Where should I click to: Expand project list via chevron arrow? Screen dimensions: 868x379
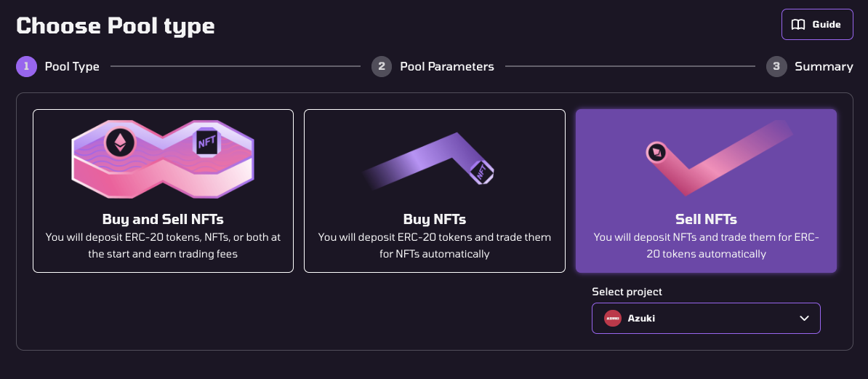click(x=804, y=319)
